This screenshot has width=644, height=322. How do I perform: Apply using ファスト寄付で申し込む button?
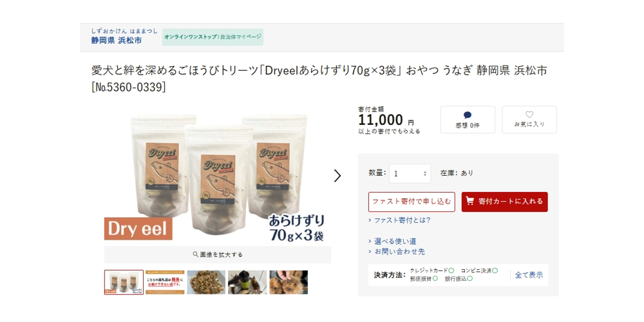pos(412,202)
